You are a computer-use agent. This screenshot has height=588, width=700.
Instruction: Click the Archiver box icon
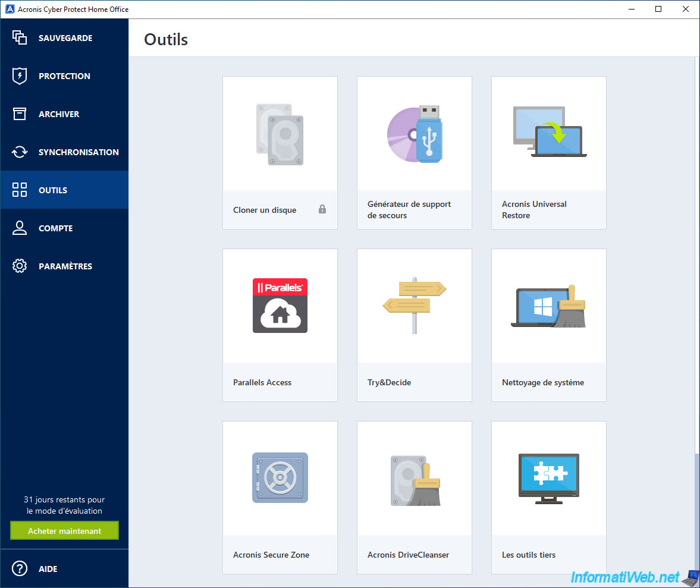point(20,114)
